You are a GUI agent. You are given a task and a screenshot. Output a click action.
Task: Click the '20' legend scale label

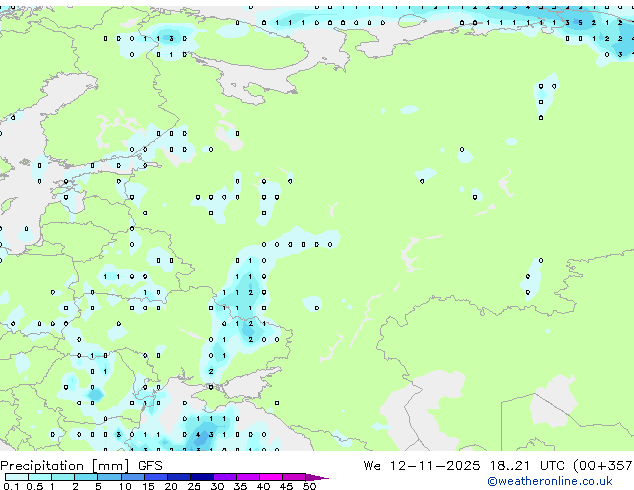(x=171, y=486)
